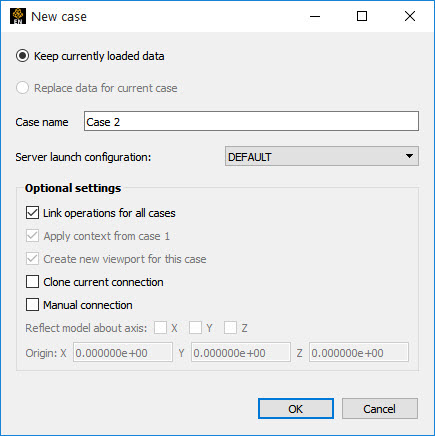Click the Optional settings group label
435x436 pixels.
pyautogui.click(x=73, y=188)
